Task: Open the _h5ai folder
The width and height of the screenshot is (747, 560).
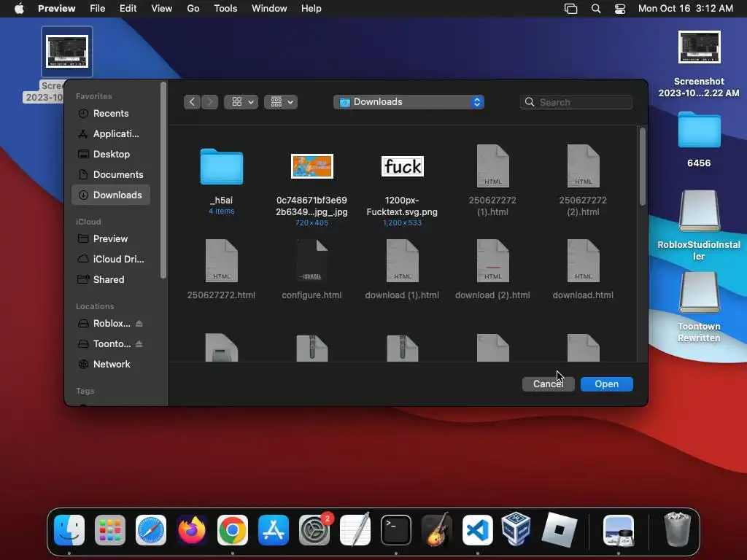Action: click(222, 167)
